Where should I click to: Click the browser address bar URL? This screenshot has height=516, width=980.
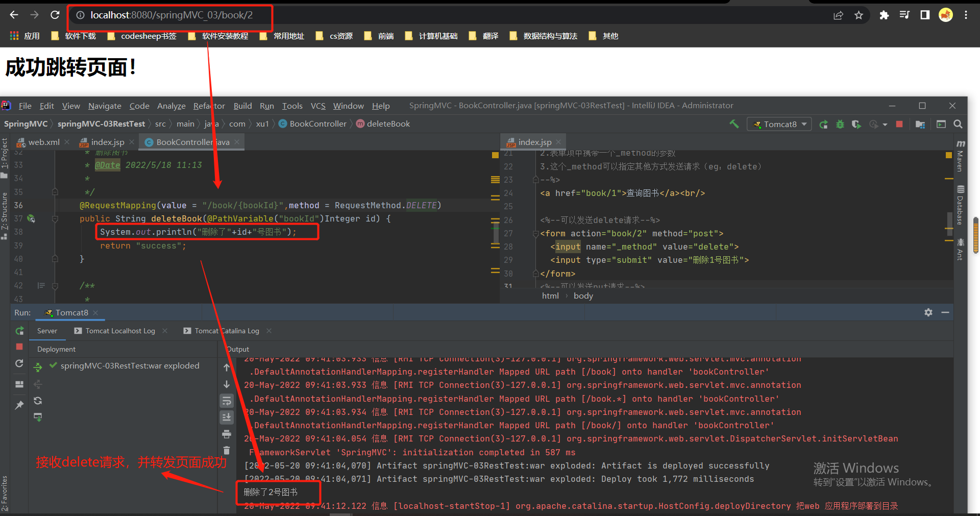click(x=171, y=15)
